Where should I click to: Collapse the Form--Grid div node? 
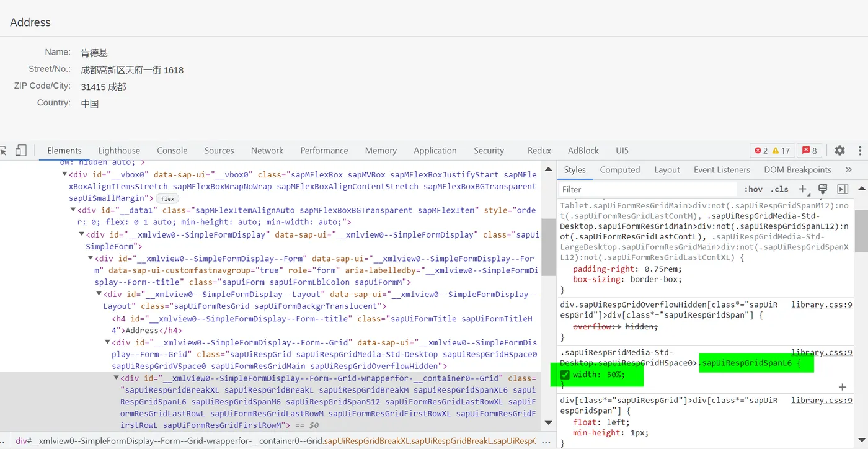click(x=108, y=342)
